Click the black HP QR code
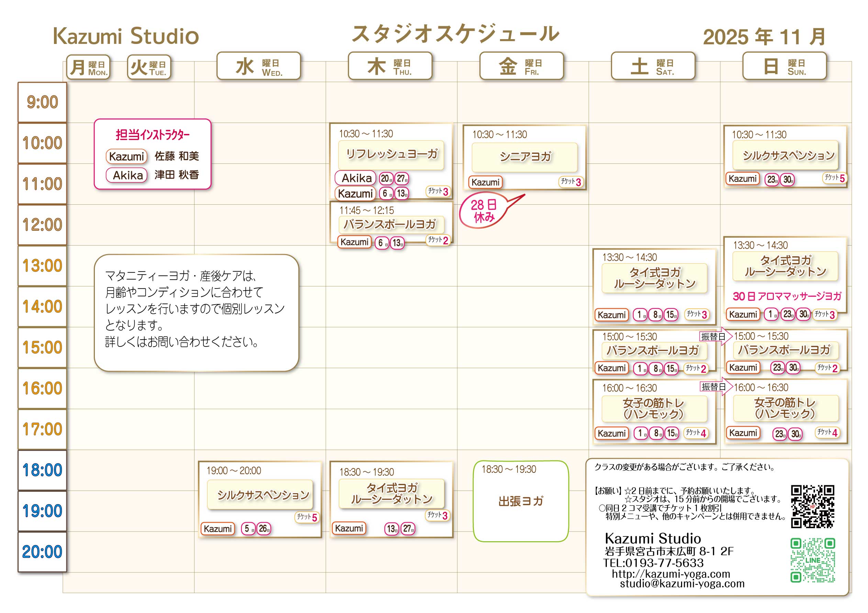 point(812,506)
